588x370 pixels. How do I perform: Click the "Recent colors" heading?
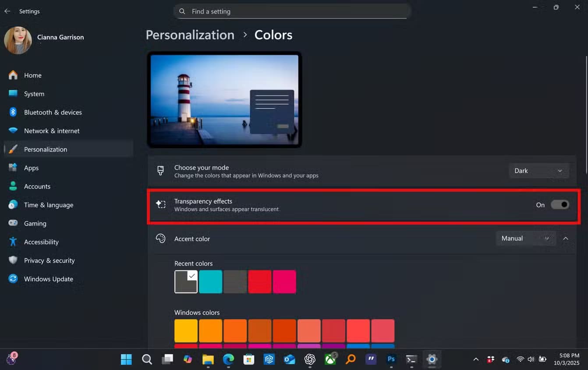click(x=193, y=263)
